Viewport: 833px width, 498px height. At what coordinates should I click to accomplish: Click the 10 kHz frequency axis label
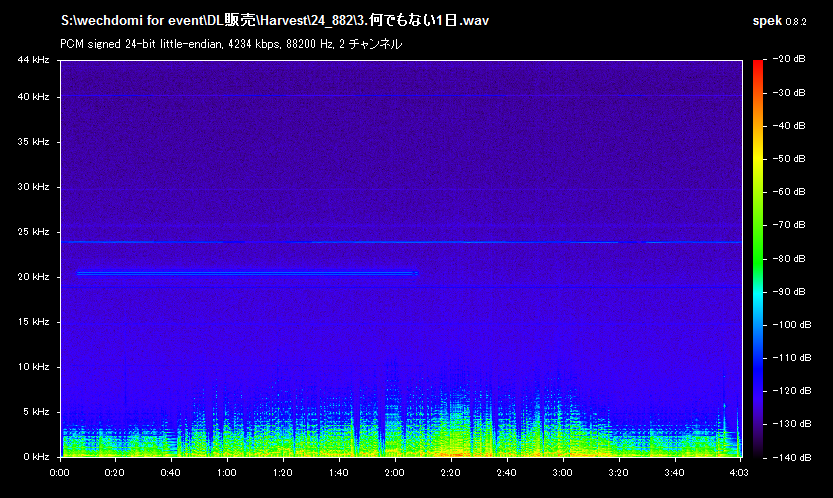click(x=33, y=367)
